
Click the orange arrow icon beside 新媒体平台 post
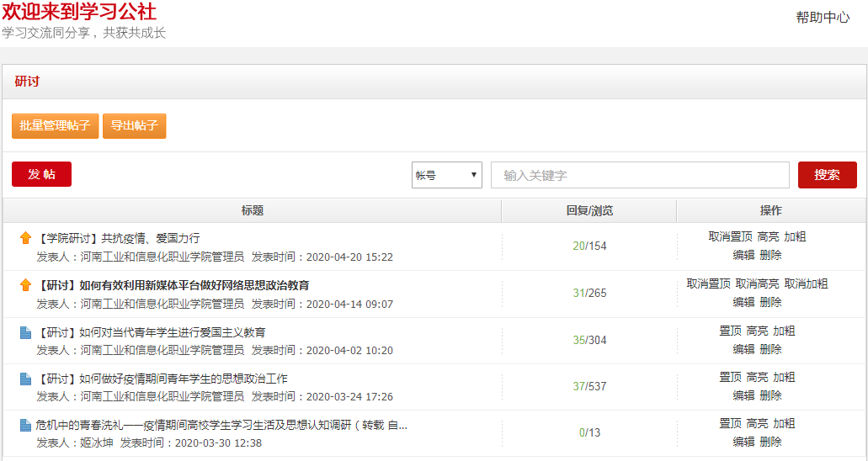(x=25, y=286)
